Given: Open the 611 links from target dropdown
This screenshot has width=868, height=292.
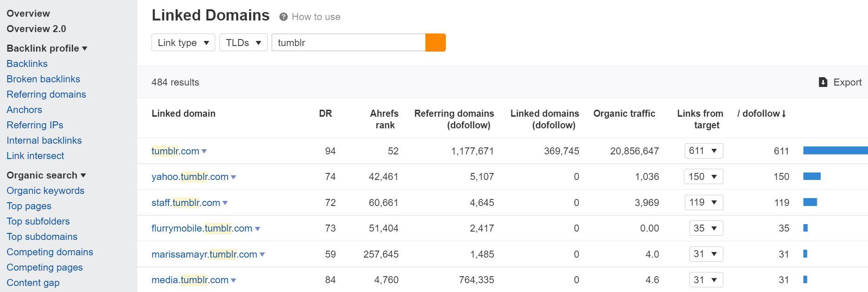Looking at the screenshot, I should click(704, 151).
